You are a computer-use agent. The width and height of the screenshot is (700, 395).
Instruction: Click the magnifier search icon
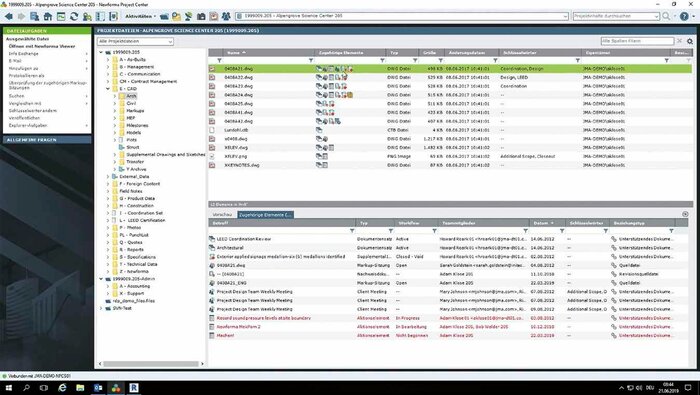click(x=666, y=16)
